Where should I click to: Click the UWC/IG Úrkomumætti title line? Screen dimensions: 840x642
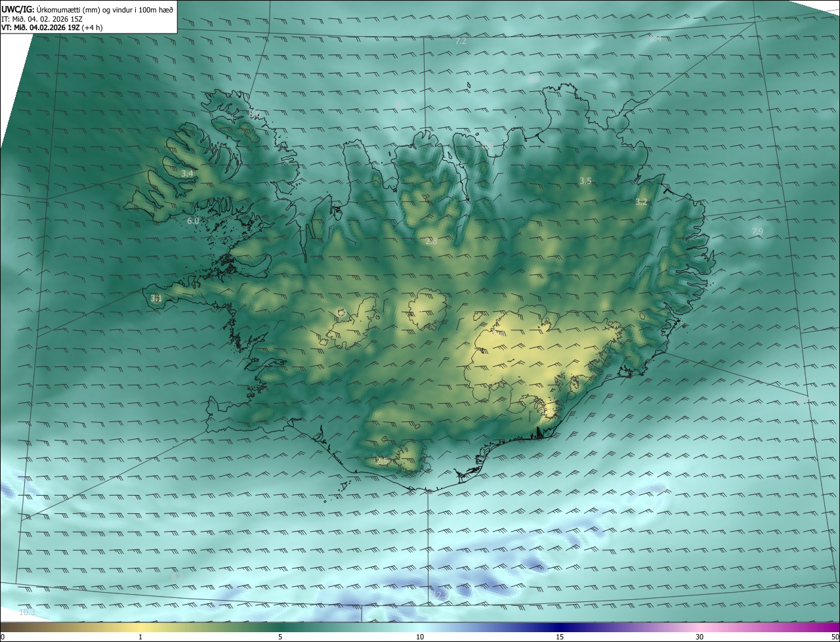point(88,9)
